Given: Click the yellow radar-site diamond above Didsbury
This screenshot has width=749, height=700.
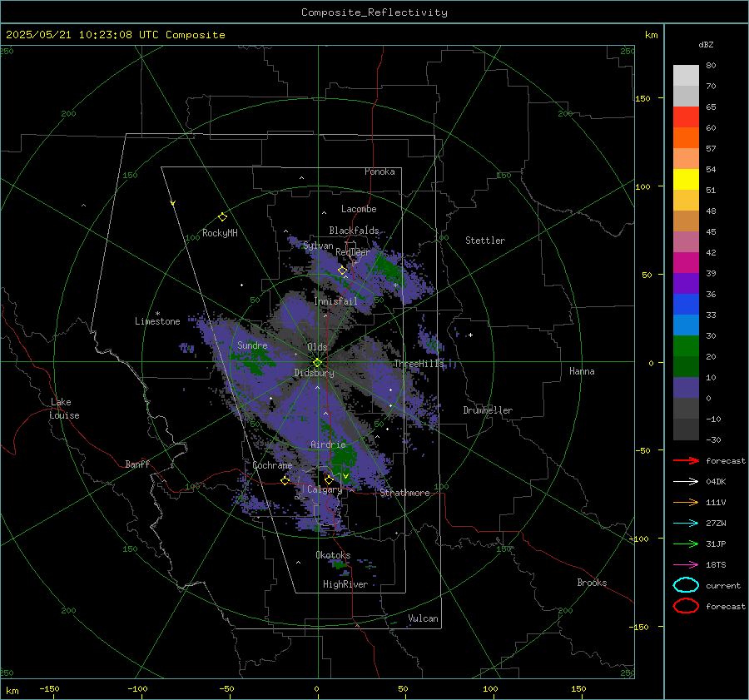Looking at the screenshot, I should pyautogui.click(x=317, y=363).
